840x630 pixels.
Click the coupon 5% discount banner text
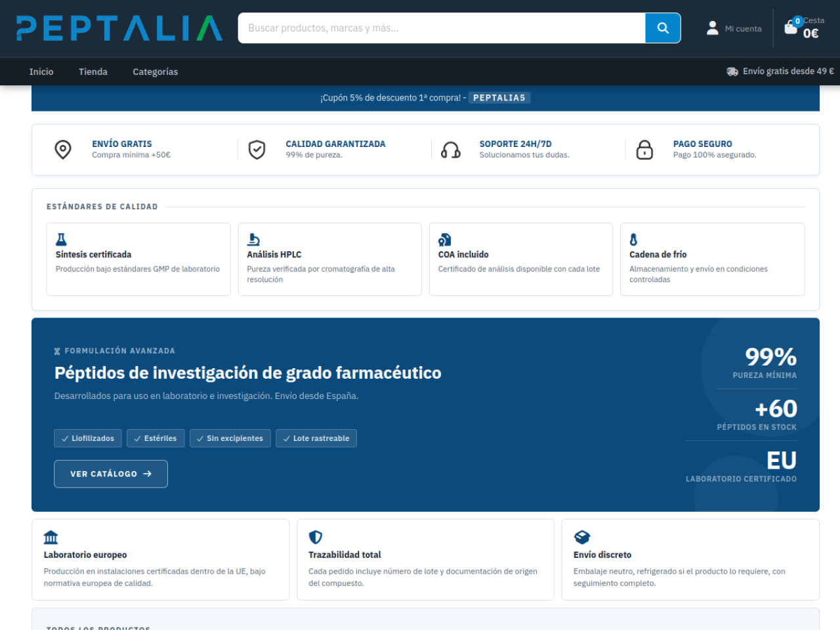click(x=393, y=98)
